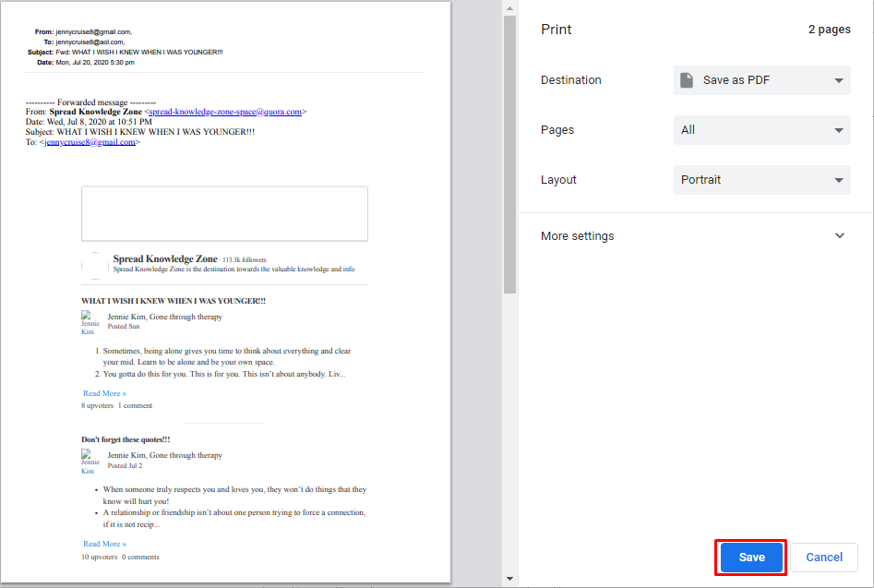This screenshot has height=588, width=874.
Task: Click the 'Don't forget these quotes!!!' title
Action: point(126,439)
